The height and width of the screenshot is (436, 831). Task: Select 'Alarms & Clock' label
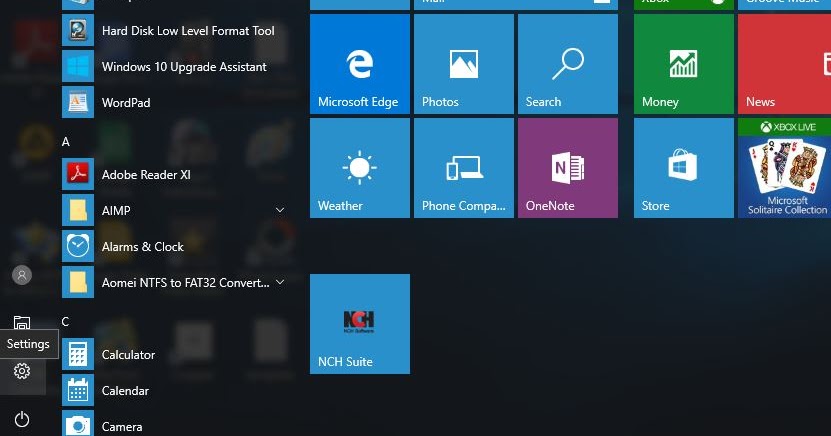143,247
